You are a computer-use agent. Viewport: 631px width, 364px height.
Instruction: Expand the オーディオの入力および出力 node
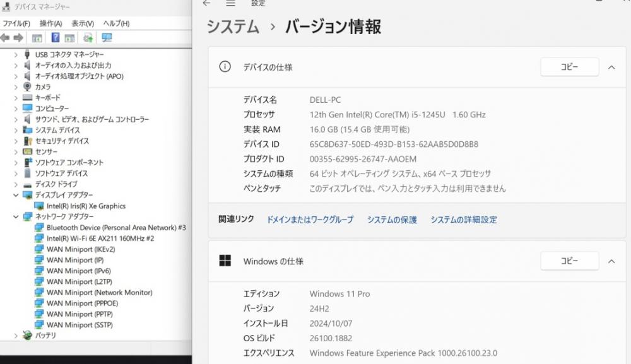click(x=16, y=65)
